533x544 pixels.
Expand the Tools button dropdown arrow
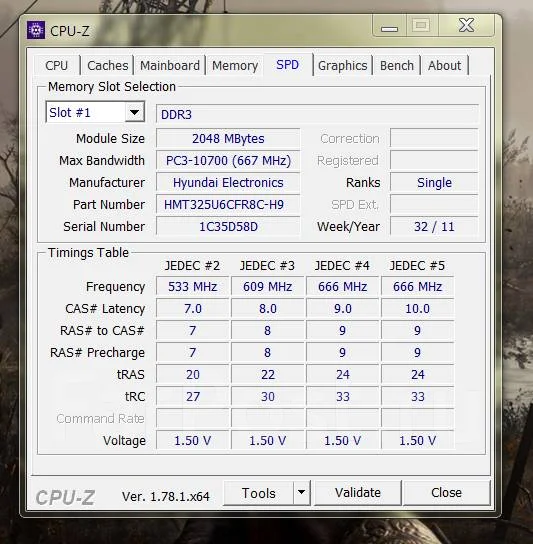(x=302, y=492)
